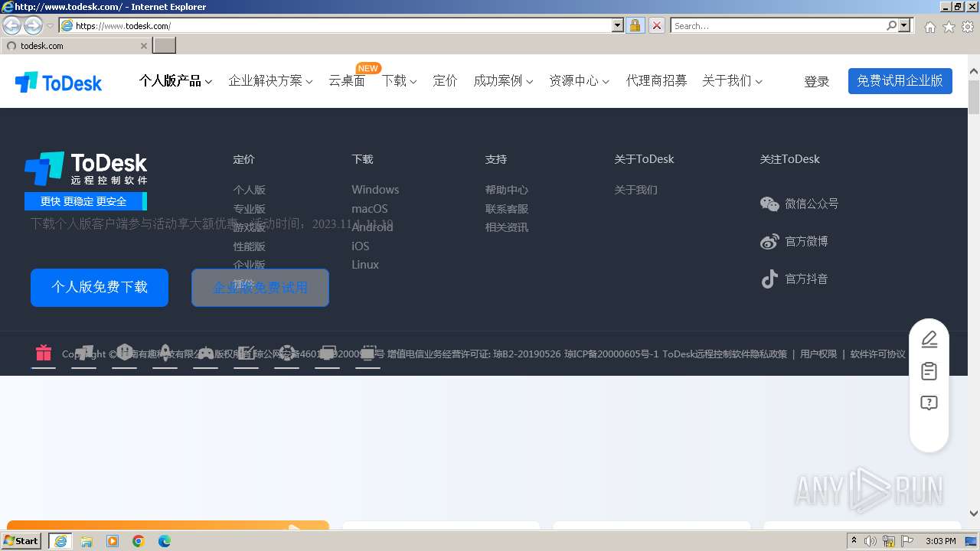Click the Weibo 官方微博 icon
The image size is (980, 551).
(769, 241)
